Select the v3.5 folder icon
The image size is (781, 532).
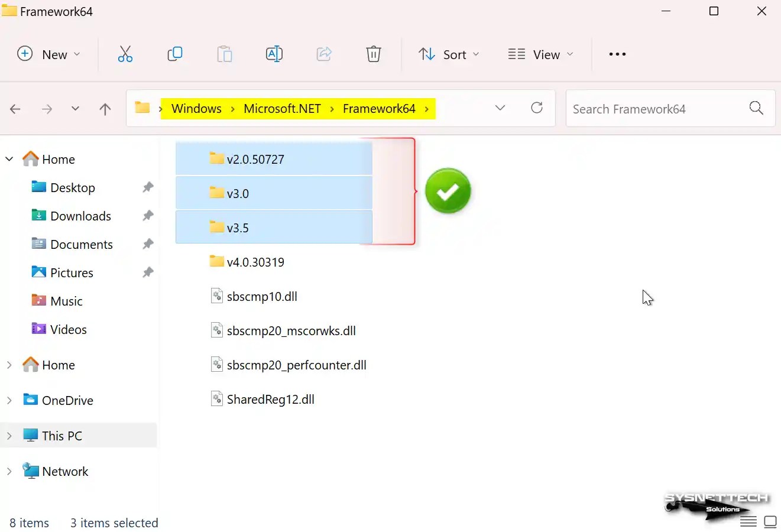click(217, 227)
